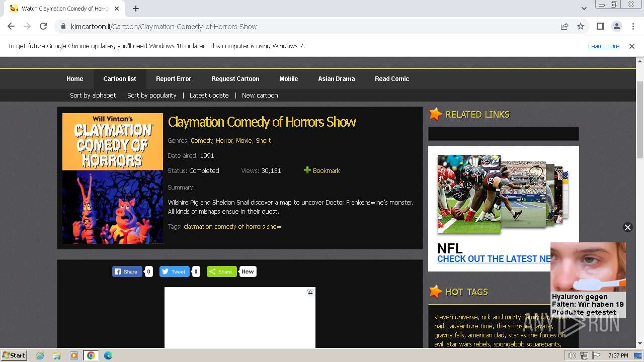Open Latest update list
The height and width of the screenshot is (362, 644).
coord(209,95)
